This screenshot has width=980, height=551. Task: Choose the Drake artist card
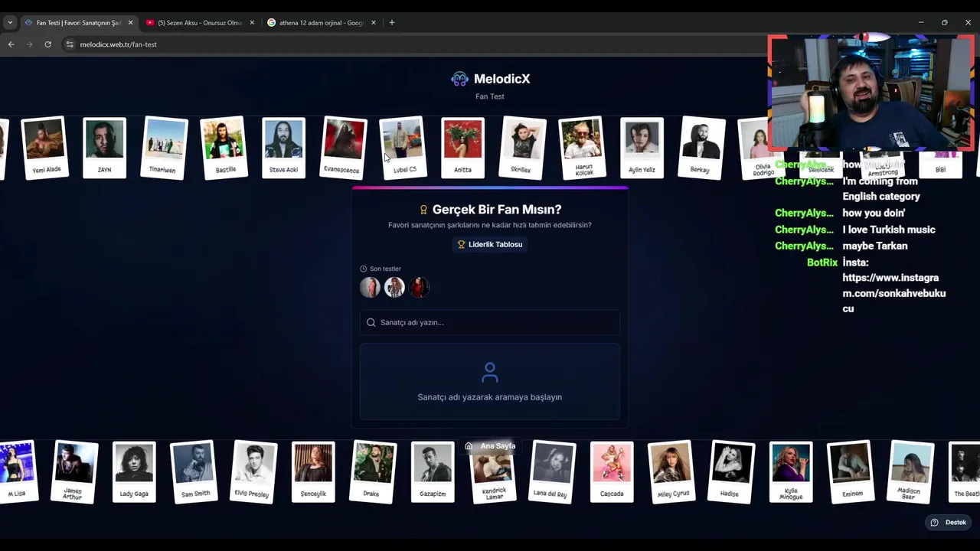[x=373, y=472]
